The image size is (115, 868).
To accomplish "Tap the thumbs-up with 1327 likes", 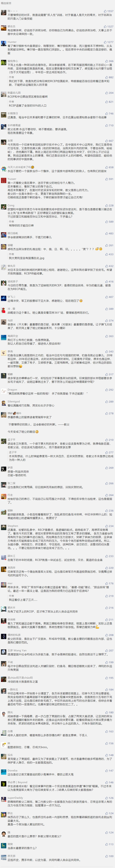I will pos(109,27).
